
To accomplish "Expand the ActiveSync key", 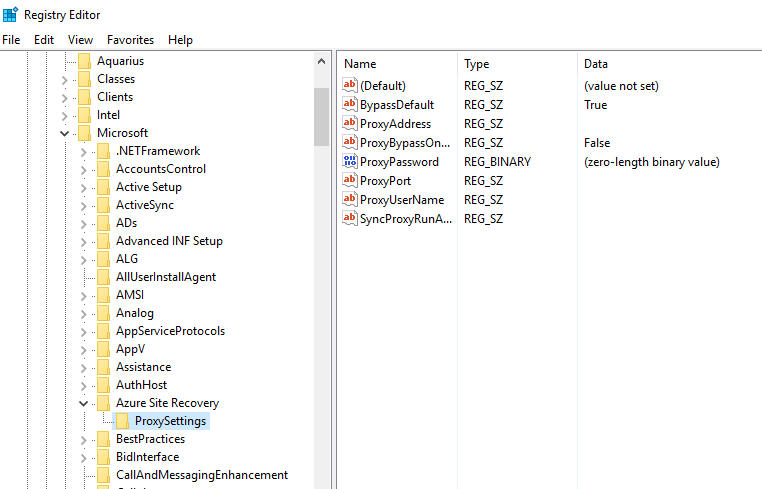I will click(84, 206).
